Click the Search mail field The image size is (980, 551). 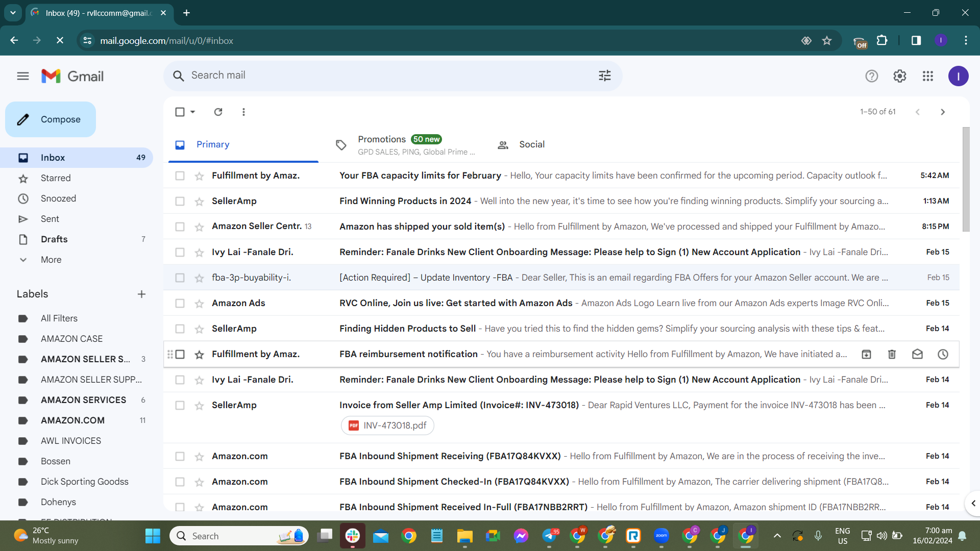click(393, 76)
